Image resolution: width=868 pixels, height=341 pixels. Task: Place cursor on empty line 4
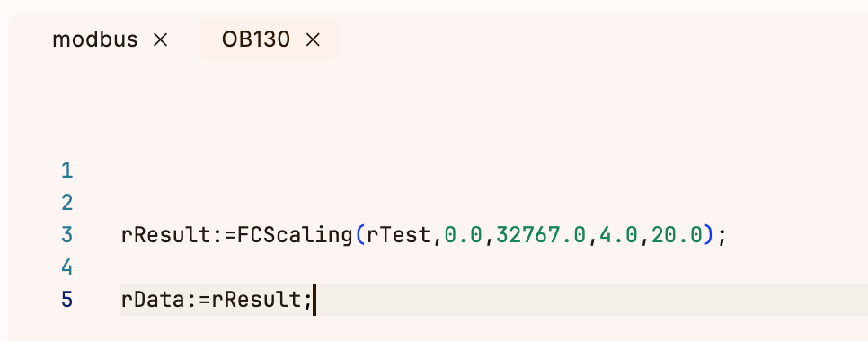click(492, 267)
